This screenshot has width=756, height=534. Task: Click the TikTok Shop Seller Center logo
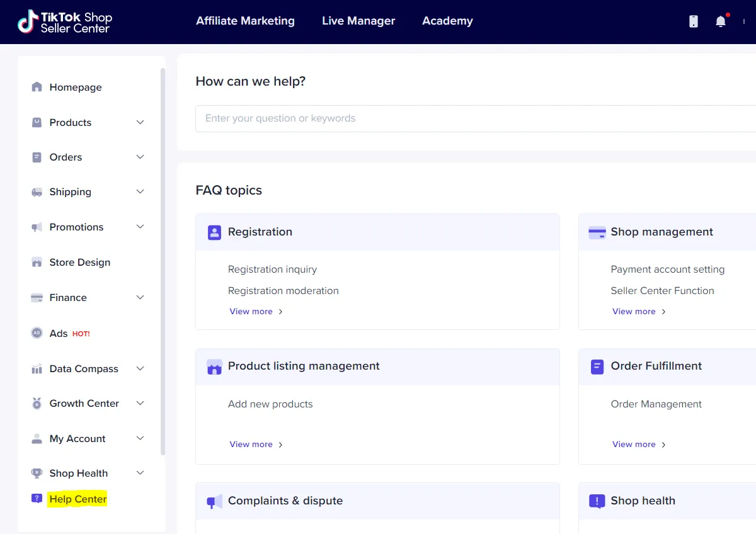click(65, 21)
